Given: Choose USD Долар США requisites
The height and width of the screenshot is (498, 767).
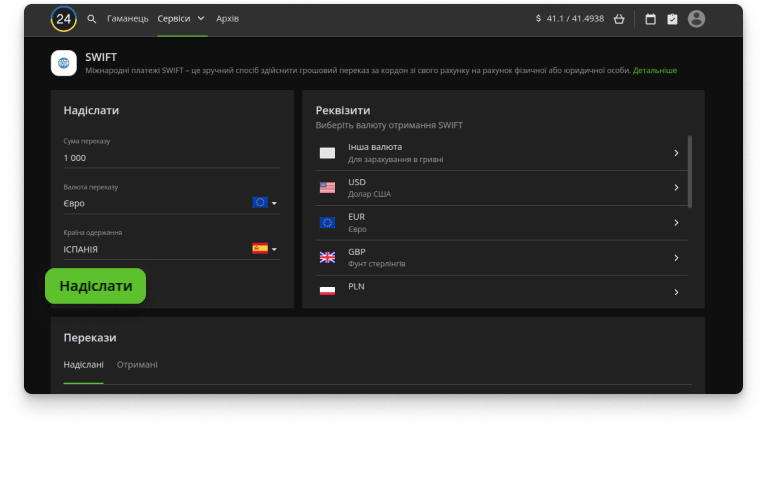Looking at the screenshot, I should [x=500, y=188].
